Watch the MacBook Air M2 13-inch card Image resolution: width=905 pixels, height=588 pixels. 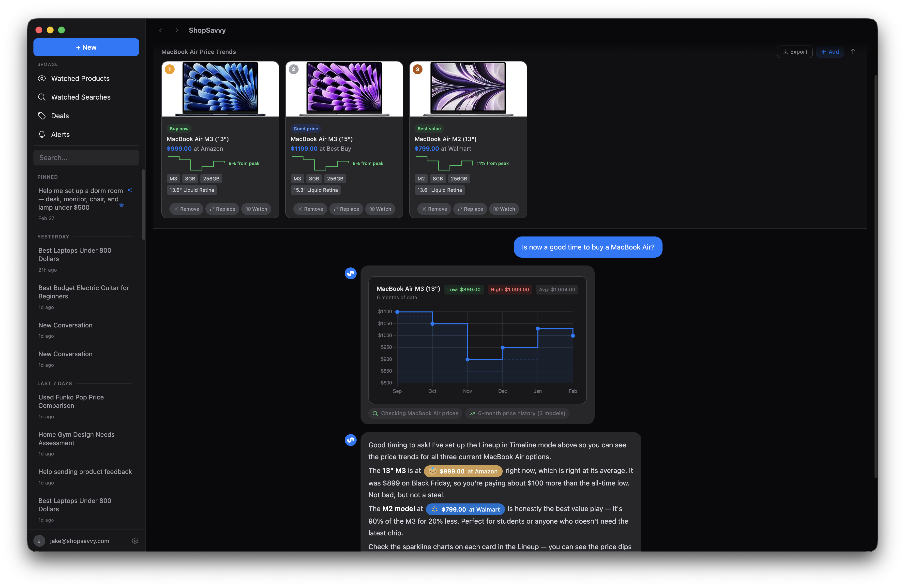504,209
